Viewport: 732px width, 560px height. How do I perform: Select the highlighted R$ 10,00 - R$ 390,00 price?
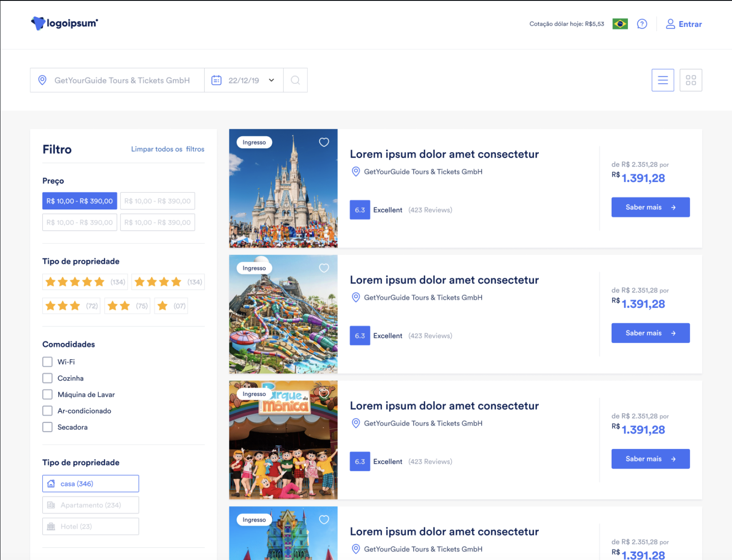tap(80, 201)
